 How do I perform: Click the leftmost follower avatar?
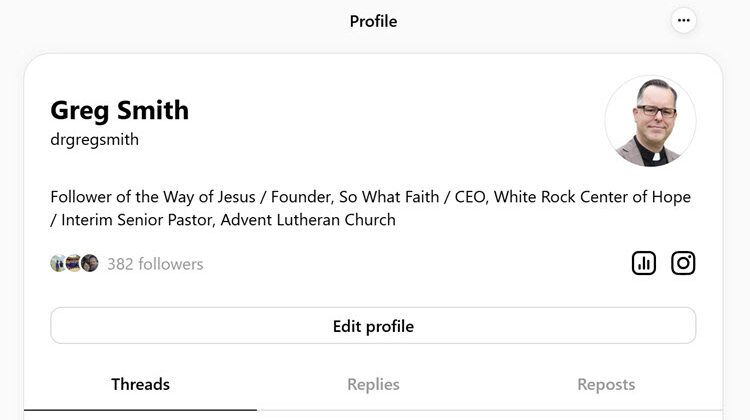coord(58,264)
